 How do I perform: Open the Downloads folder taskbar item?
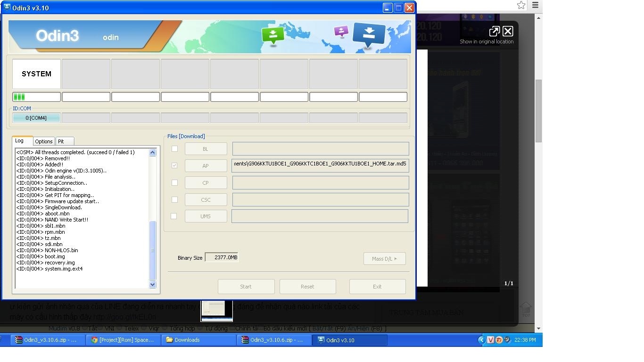coord(198,340)
